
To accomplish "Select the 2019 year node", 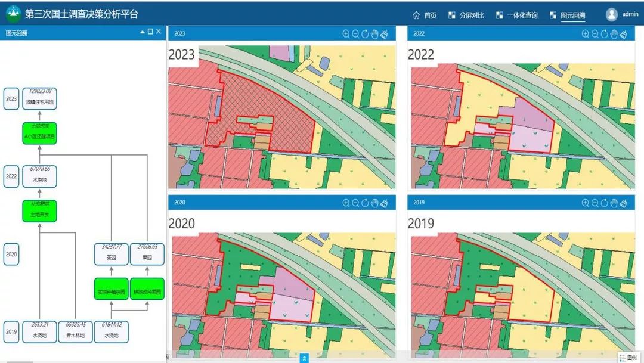I will pyautogui.click(x=11, y=332).
